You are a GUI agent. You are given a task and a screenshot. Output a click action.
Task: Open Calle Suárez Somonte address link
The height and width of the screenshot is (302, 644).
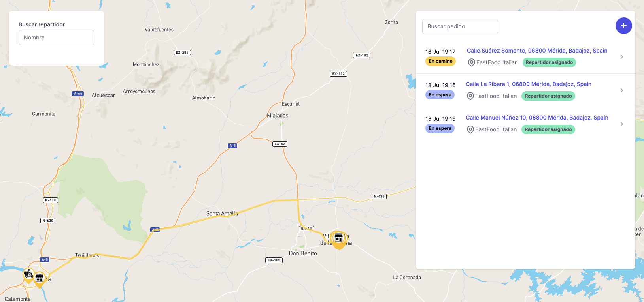[x=537, y=51]
